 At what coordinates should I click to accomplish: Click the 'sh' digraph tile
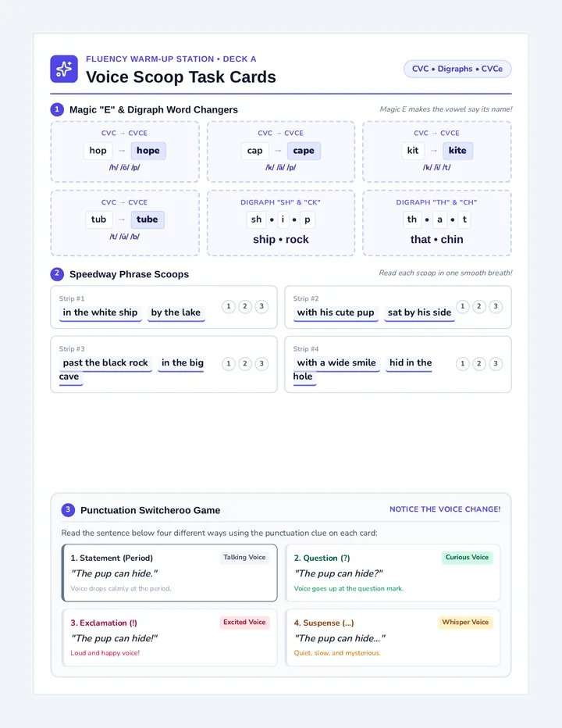256,219
